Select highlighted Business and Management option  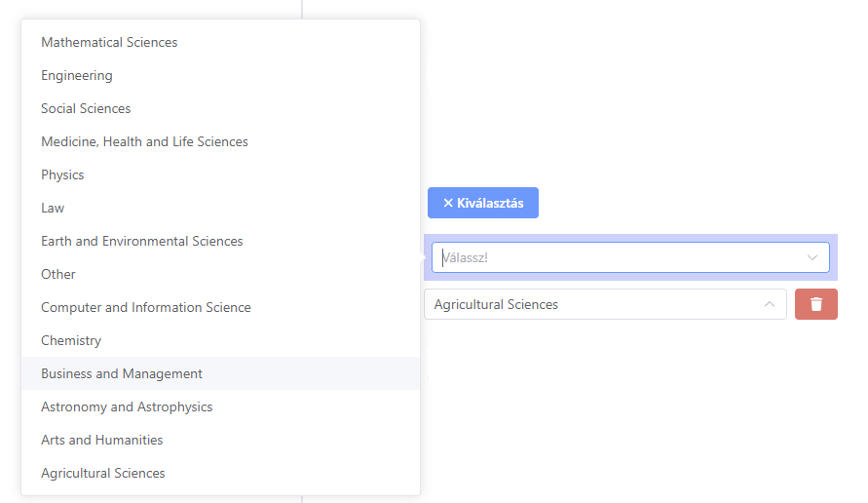220,374
